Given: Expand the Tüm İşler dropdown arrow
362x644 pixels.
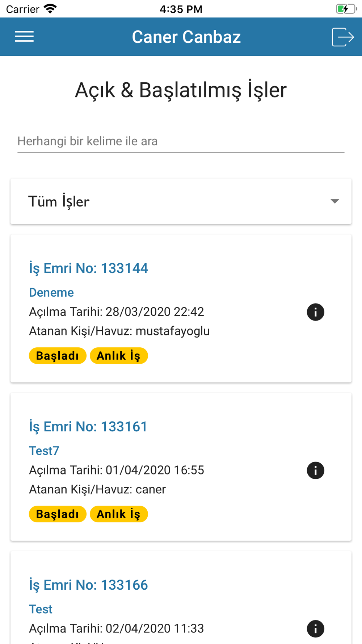Looking at the screenshot, I should point(334,201).
